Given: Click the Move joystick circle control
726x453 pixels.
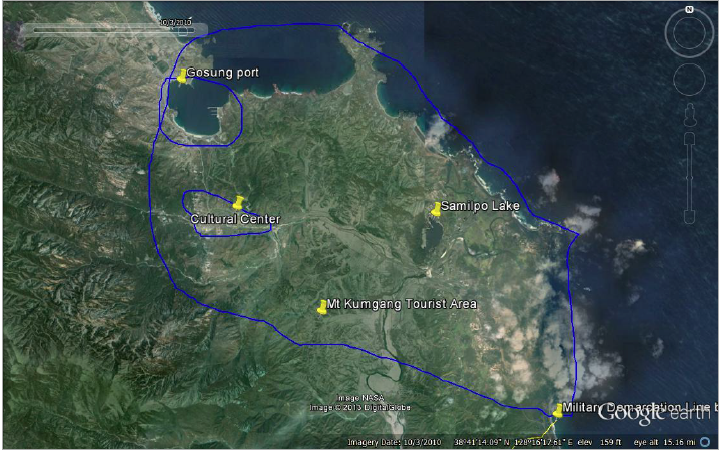Looking at the screenshot, I should 689,80.
